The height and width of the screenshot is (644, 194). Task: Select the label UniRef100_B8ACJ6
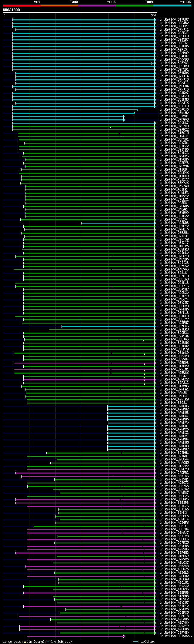174,109
